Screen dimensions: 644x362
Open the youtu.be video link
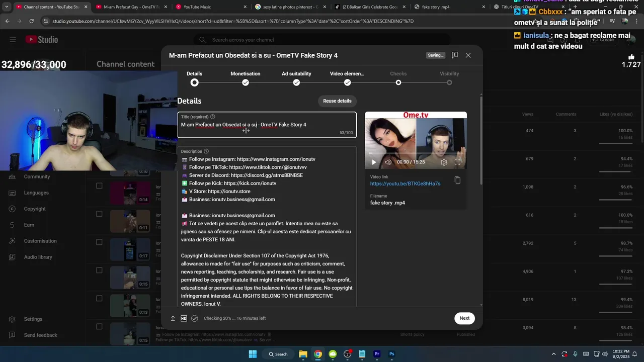[x=405, y=184]
